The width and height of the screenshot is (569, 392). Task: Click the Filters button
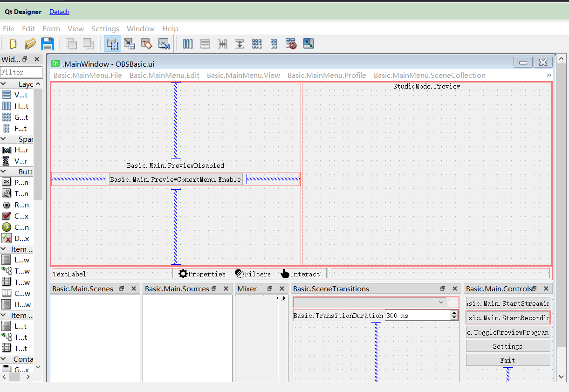(253, 274)
